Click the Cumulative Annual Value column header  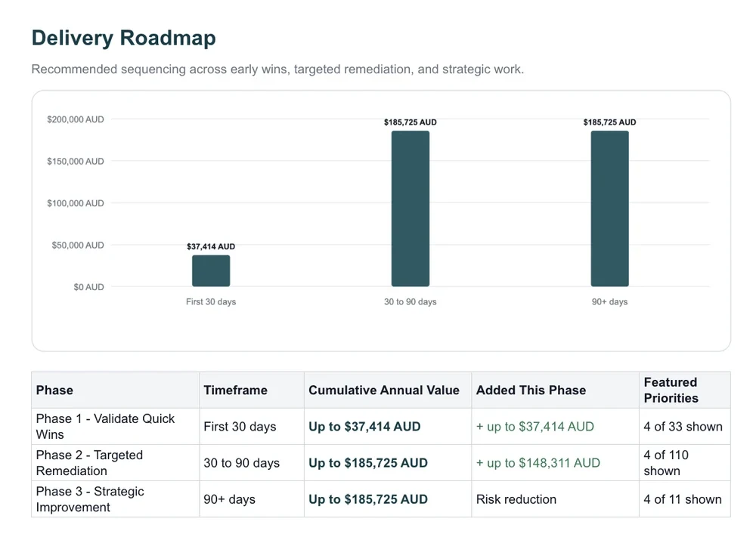[x=388, y=390]
